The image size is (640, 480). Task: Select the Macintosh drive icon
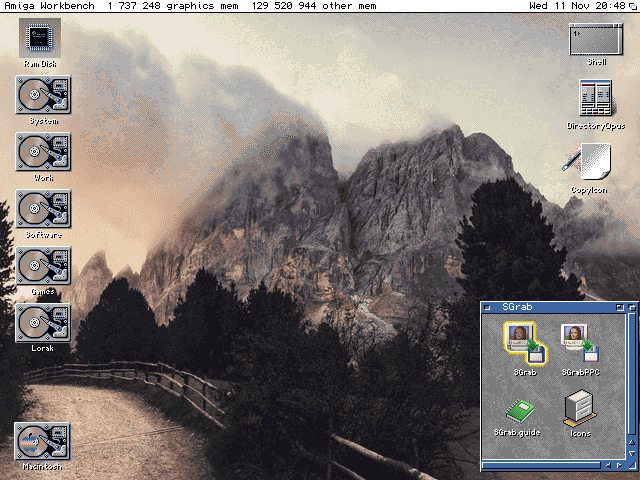[x=42, y=441]
